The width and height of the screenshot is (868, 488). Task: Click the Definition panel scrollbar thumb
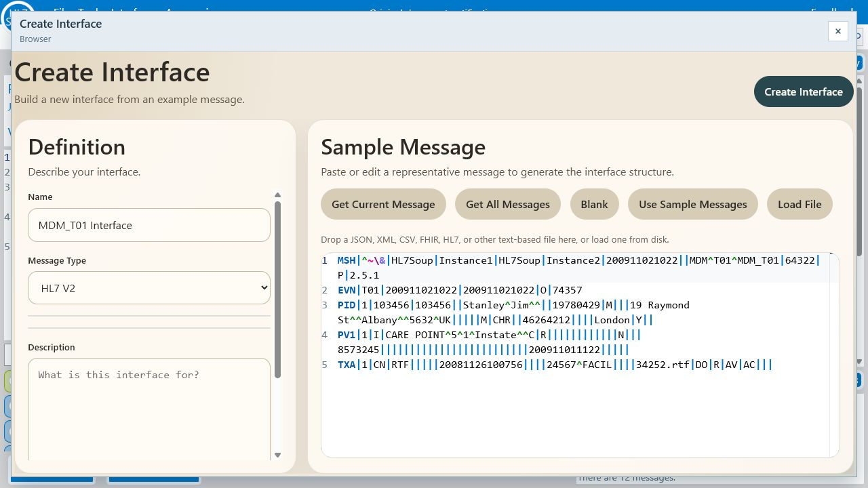pyautogui.click(x=277, y=289)
